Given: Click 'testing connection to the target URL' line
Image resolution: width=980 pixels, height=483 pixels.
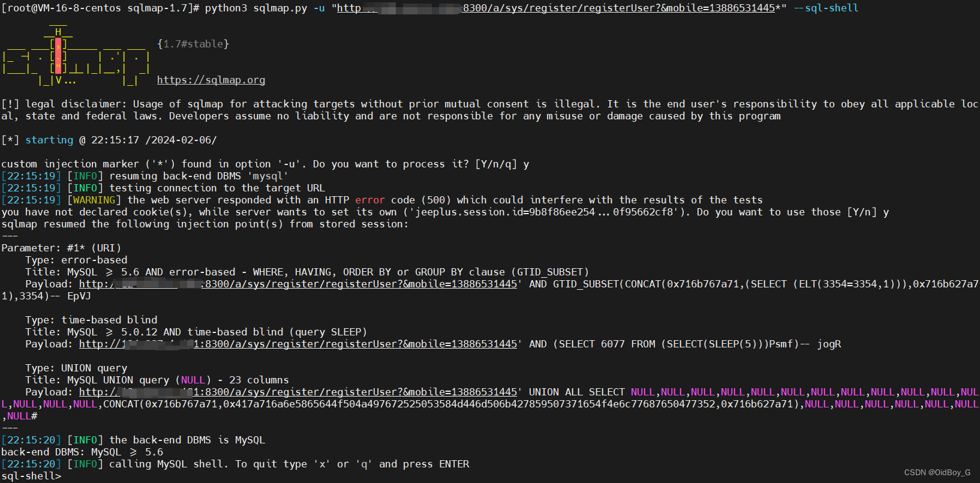Looking at the screenshot, I should click(163, 188).
